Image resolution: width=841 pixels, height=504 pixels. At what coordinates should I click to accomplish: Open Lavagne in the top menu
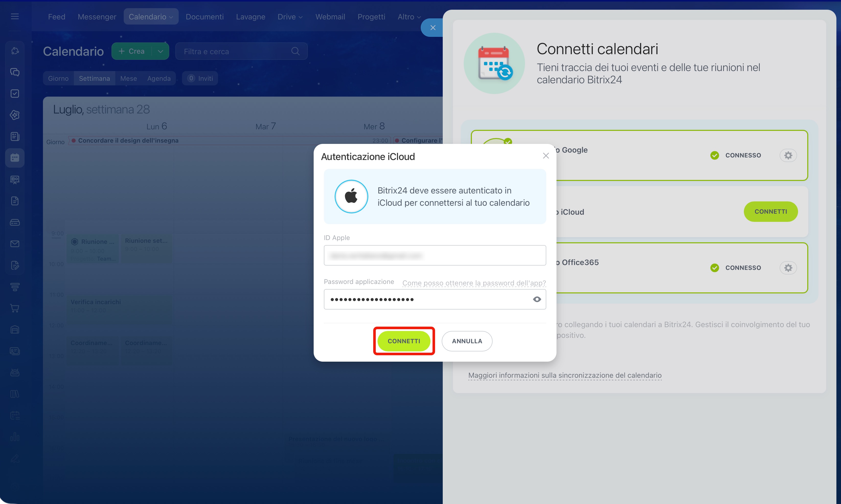click(251, 17)
